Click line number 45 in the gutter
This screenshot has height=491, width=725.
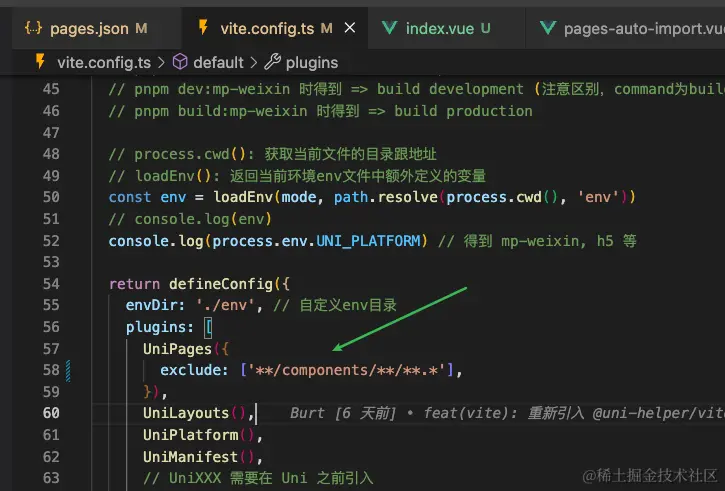click(51, 89)
